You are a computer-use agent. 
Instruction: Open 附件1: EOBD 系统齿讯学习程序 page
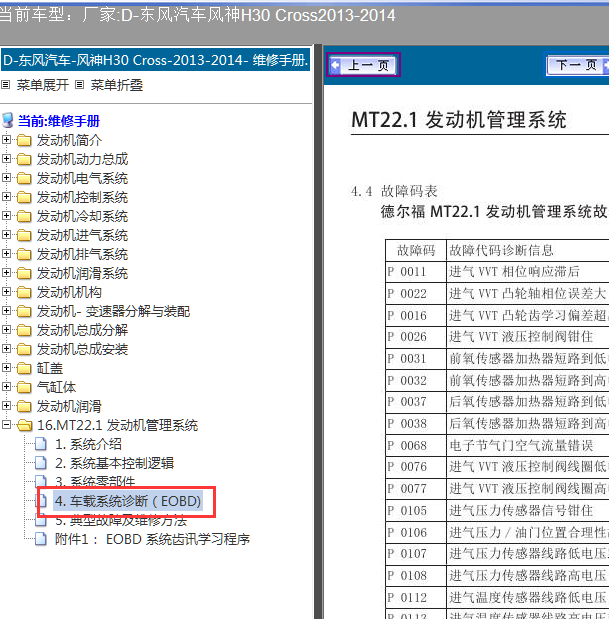click(x=152, y=539)
